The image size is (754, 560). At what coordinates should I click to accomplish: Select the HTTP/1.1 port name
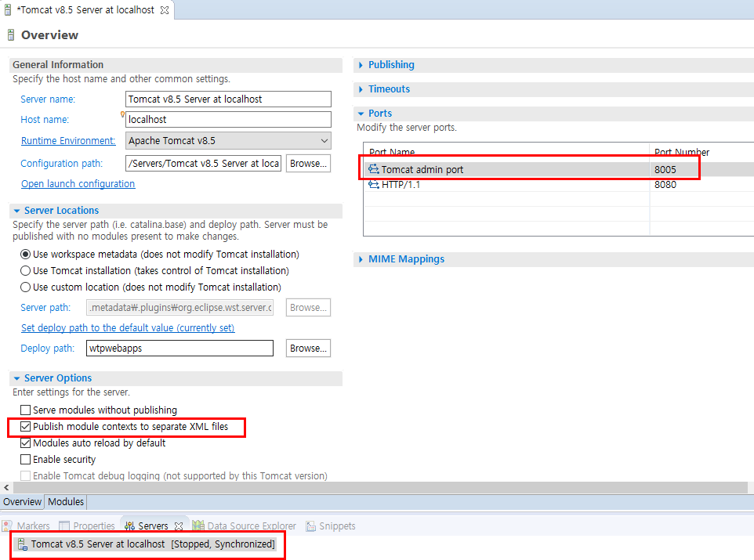point(401,184)
